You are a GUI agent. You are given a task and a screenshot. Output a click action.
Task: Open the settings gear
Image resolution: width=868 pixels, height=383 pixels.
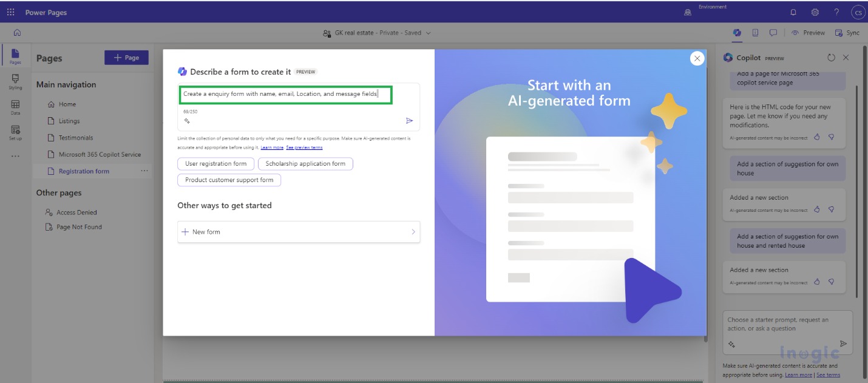pyautogui.click(x=815, y=12)
